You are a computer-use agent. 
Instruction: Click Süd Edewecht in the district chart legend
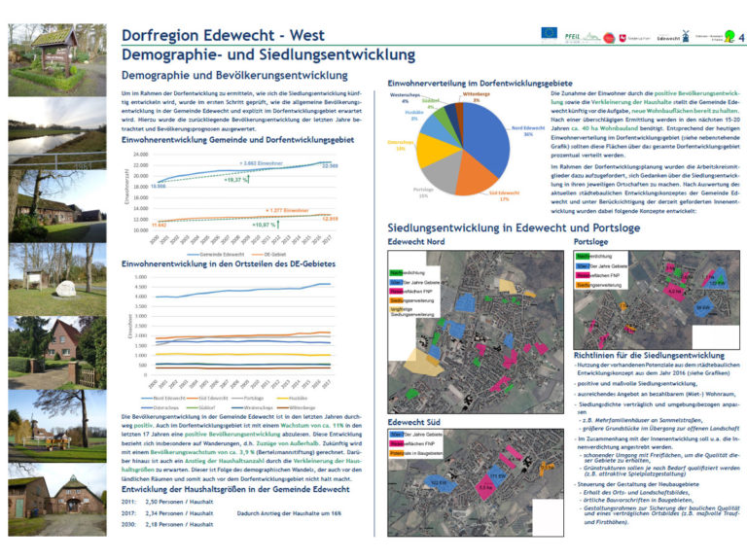click(x=208, y=398)
